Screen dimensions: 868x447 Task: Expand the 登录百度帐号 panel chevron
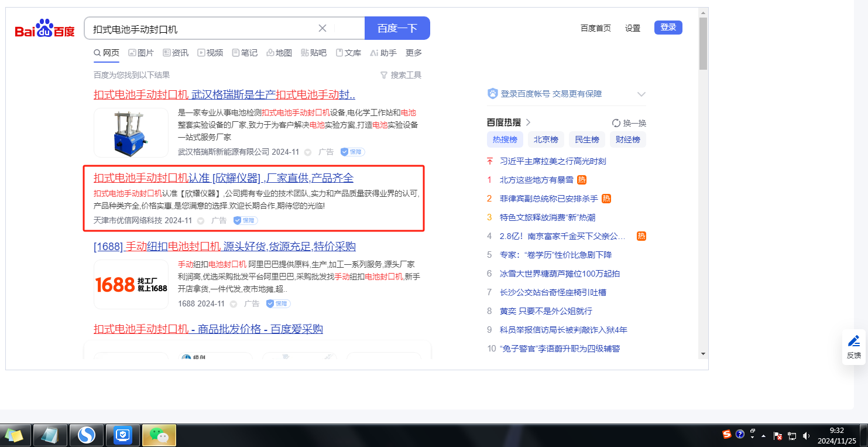pyautogui.click(x=641, y=94)
